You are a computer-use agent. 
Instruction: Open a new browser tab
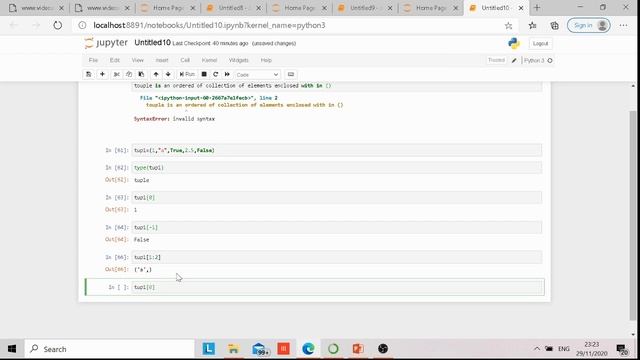coord(537,8)
